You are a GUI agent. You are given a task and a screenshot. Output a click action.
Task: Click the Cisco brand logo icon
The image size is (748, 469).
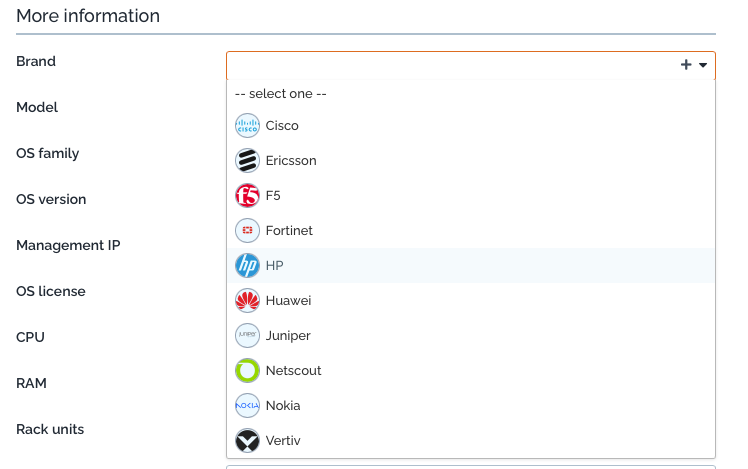247,126
